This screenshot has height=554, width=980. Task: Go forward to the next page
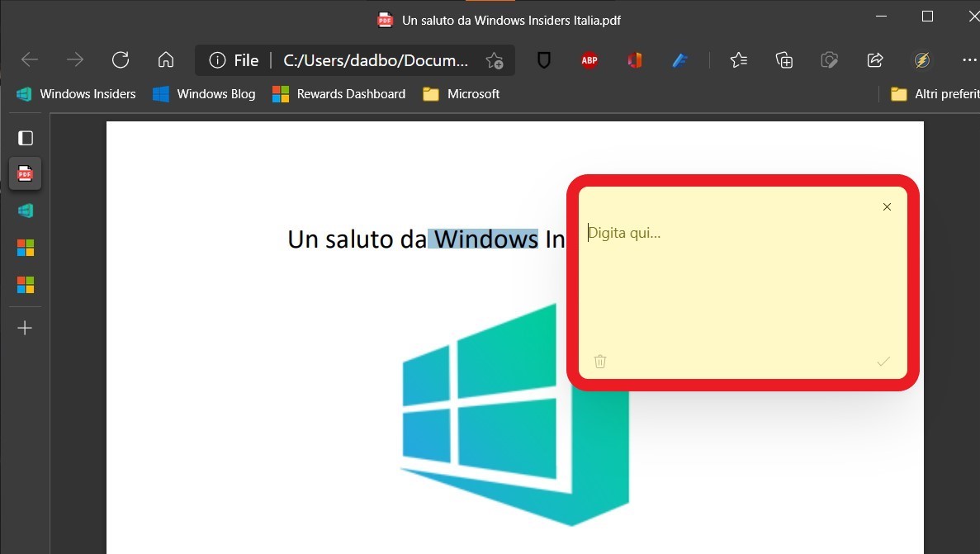[x=75, y=60]
